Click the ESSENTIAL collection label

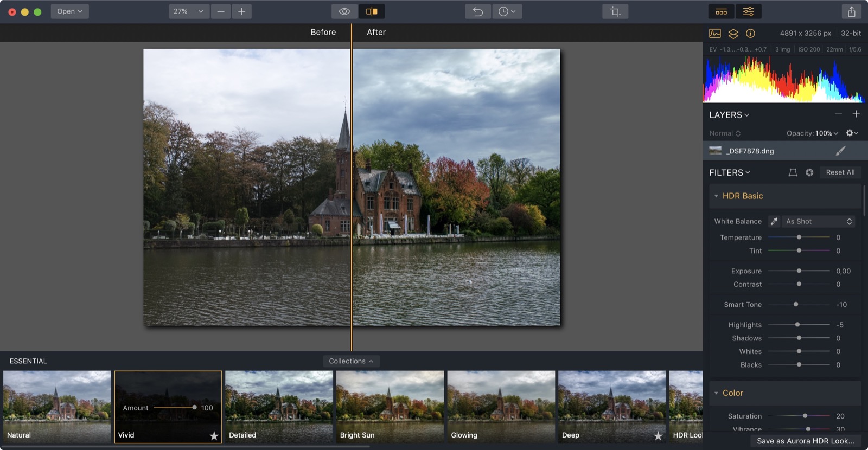[x=28, y=361]
